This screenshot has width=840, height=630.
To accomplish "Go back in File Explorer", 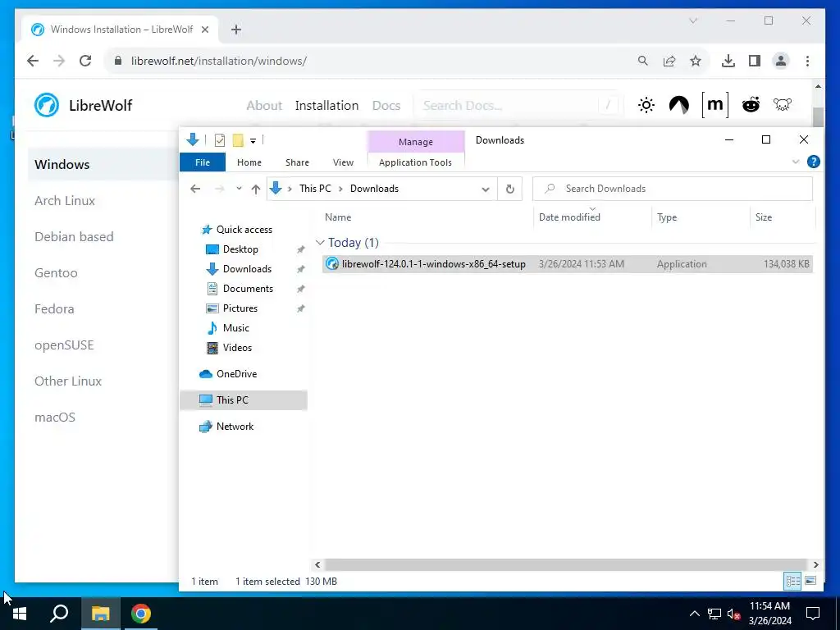I will tap(195, 189).
